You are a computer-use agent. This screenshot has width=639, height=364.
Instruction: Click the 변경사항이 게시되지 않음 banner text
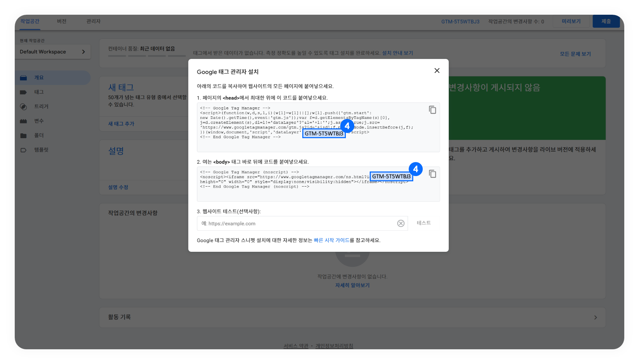pyautogui.click(x=494, y=87)
